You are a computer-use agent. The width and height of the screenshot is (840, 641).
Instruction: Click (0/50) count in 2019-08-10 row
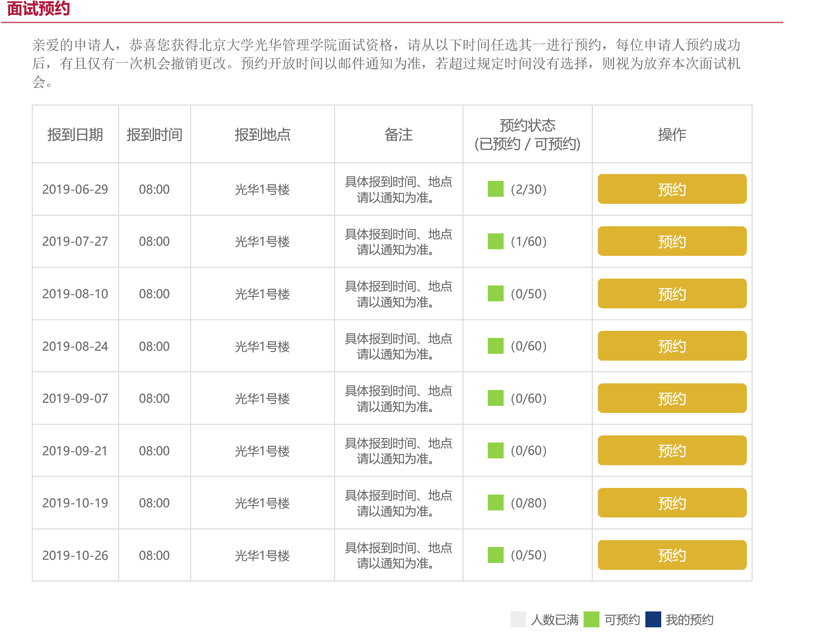click(529, 294)
